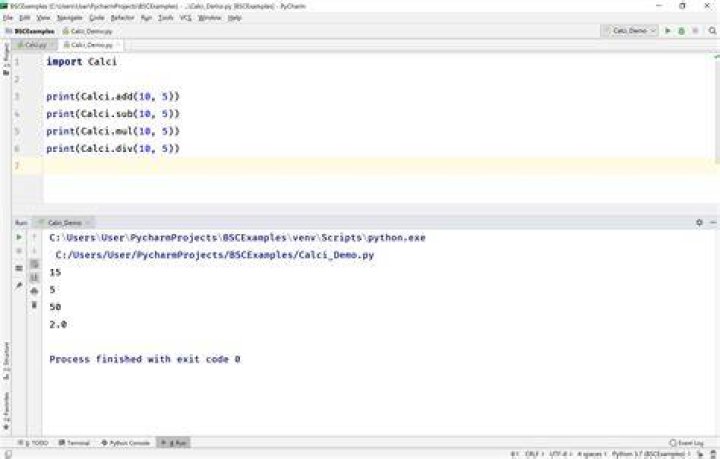Open the Event Log
This screenshot has width=720, height=459.
point(686,443)
